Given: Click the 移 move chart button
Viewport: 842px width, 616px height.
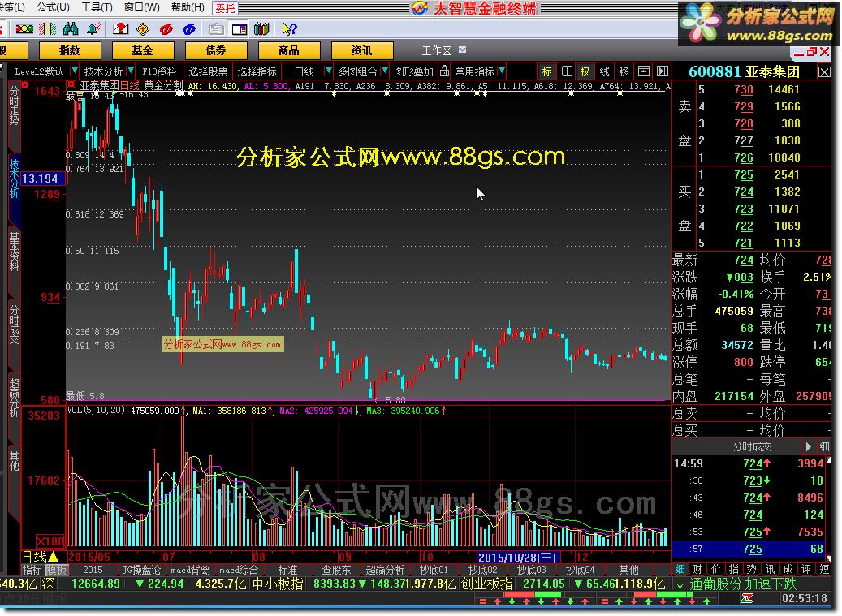Looking at the screenshot, I should (x=624, y=71).
